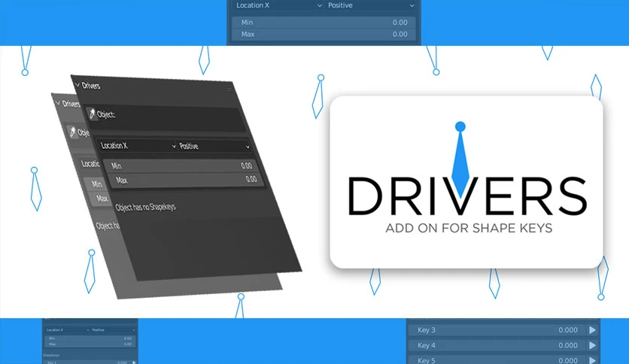Open the Positive dropdown in the front dark panel
This screenshot has height=364, width=629.
point(214,147)
